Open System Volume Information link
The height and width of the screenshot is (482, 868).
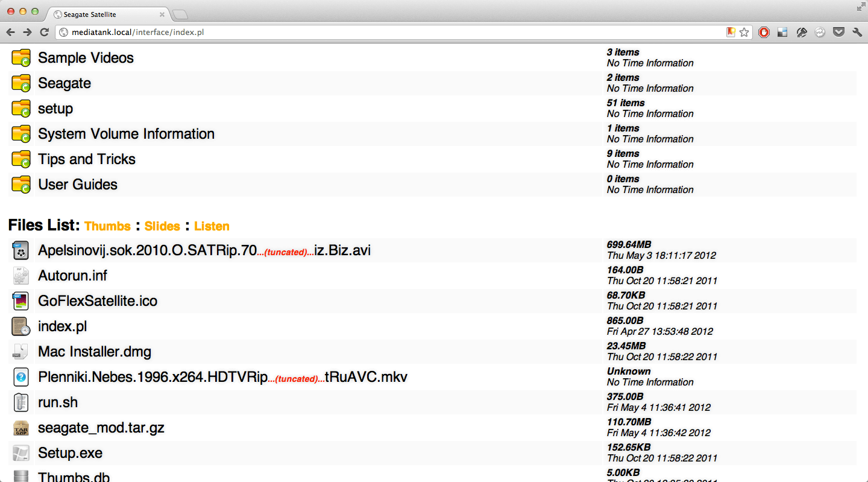(x=126, y=134)
